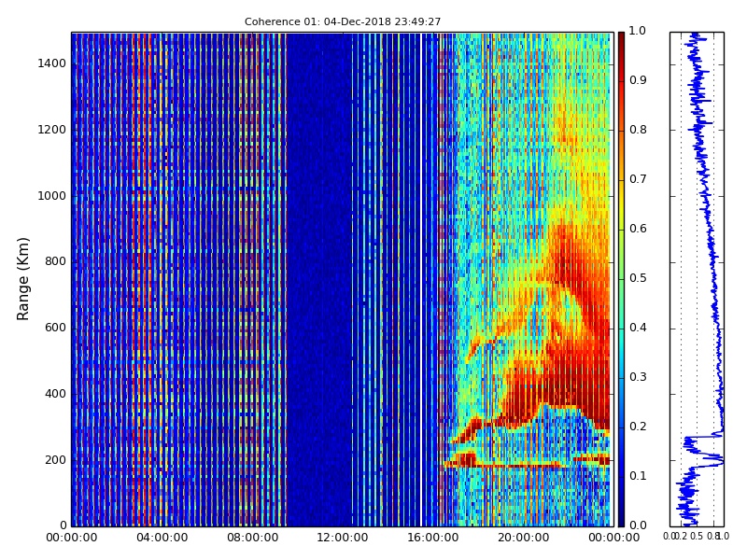
Task: Click the 12:00:00 time axis label
Action: coord(343,538)
